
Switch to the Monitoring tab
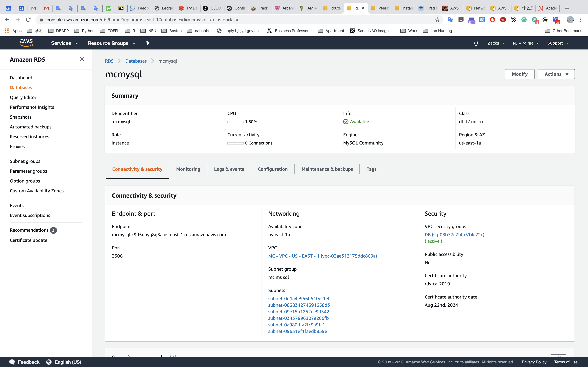pos(188,169)
